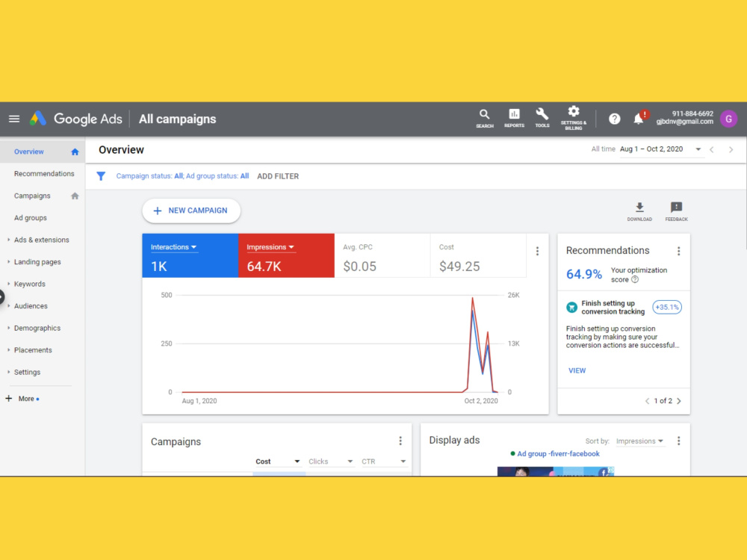Image resolution: width=747 pixels, height=560 pixels.
Task: Expand Demographics in sidebar
Action: (x=8, y=328)
